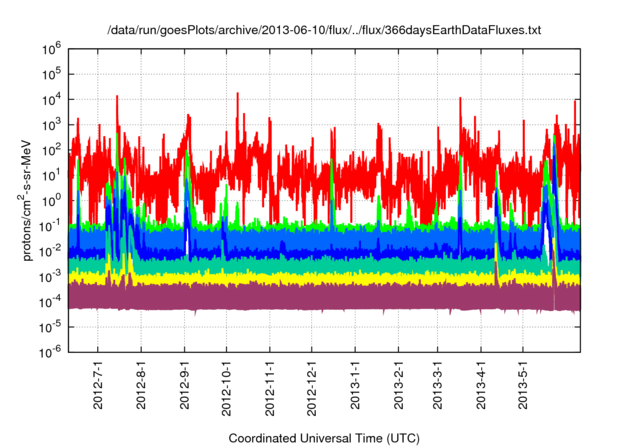This screenshot has height=448, width=640.
Task: Click the 2013-5-1 date tick label
Action: pos(523,384)
